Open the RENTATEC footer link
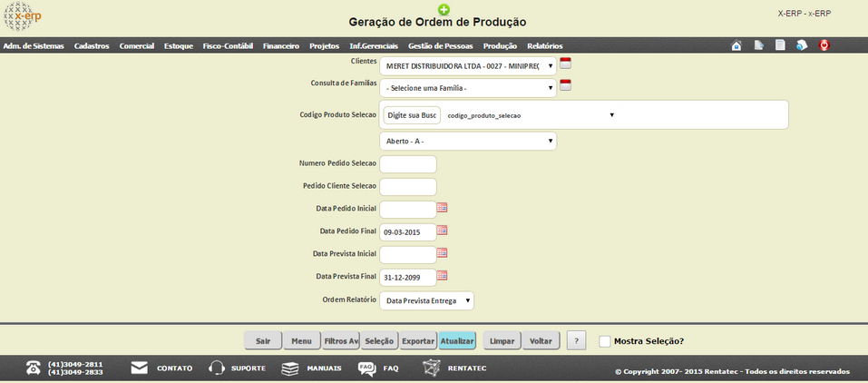This screenshot has height=383, width=868. pyautogui.click(x=467, y=368)
